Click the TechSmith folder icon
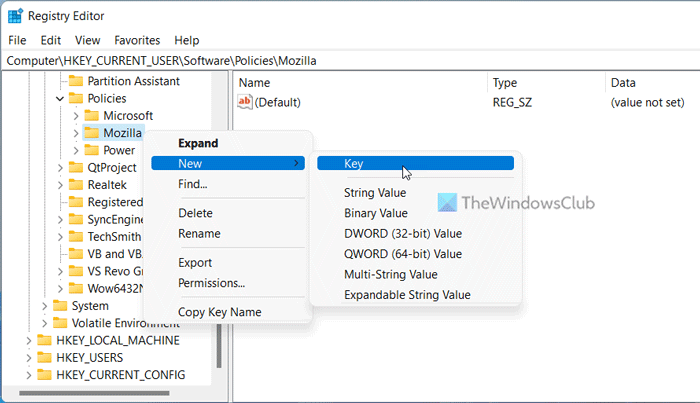The image size is (700, 403). click(x=76, y=237)
